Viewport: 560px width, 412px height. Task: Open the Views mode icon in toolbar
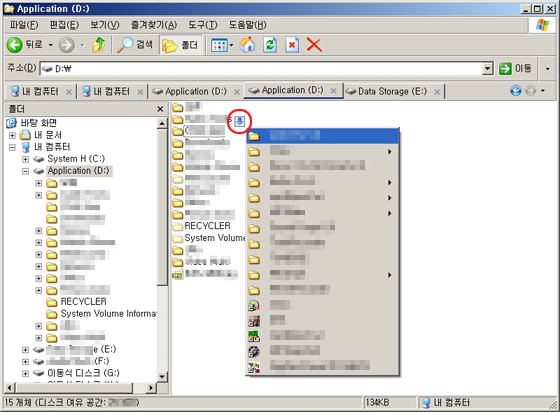tap(219, 45)
